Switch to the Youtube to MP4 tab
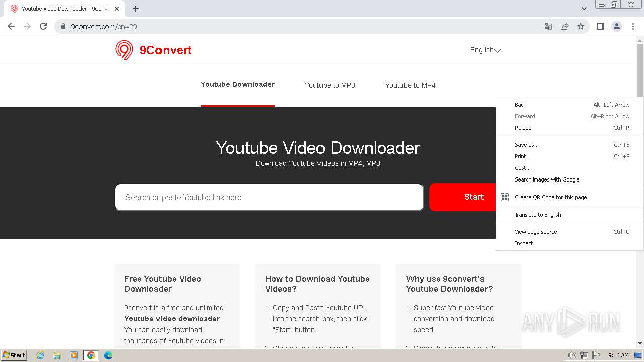 coord(411,85)
